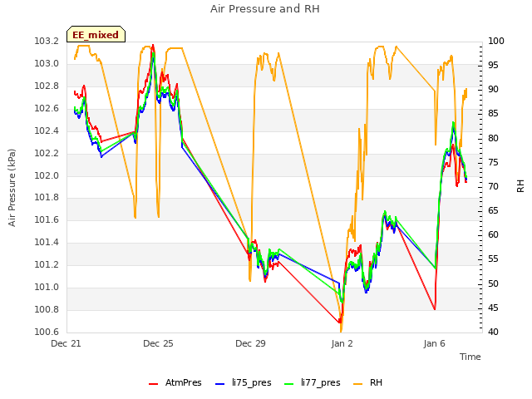Screen dimensions: 532x399
Task: Click the 101.0 pressure axis tick label
Action: click(x=47, y=287)
